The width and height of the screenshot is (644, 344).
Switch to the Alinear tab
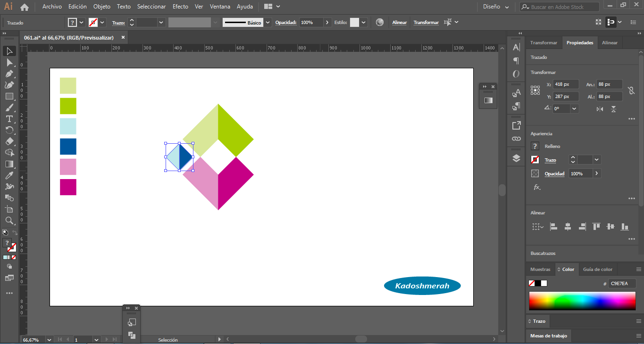pyautogui.click(x=610, y=42)
